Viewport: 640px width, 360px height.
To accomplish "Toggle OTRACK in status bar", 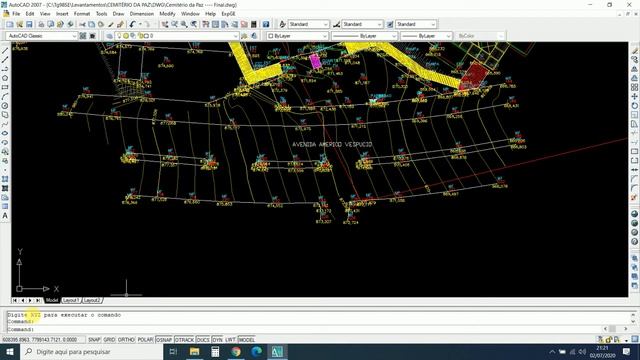I will (184, 340).
